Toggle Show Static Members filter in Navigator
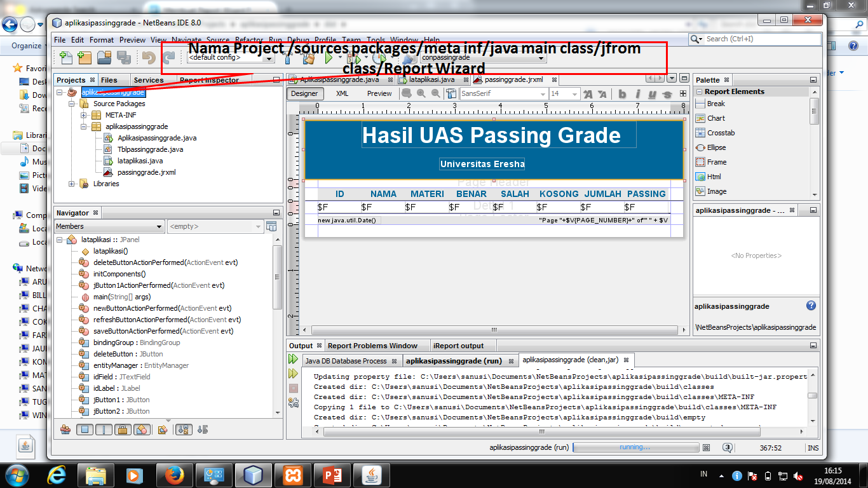This screenshot has width=868, height=488. (x=103, y=430)
